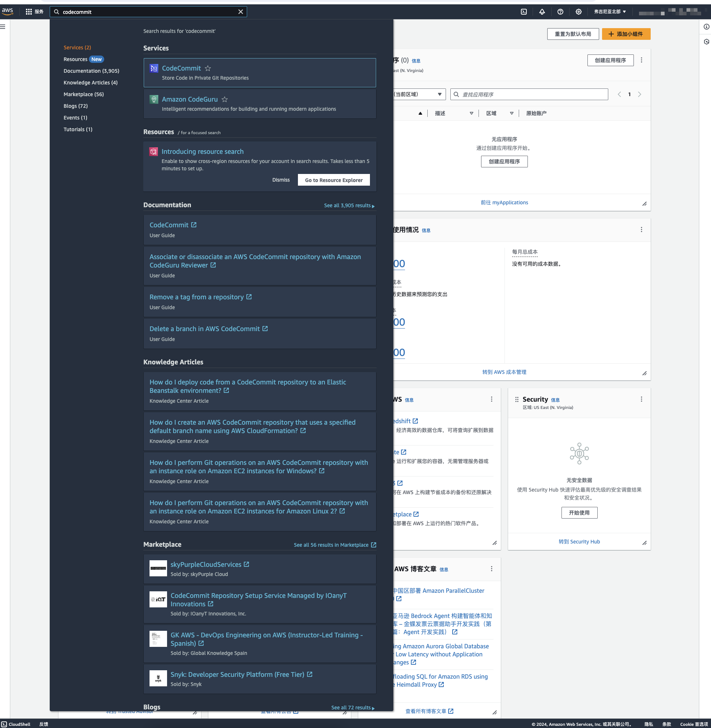Click Go to Resource Explorer button
The height and width of the screenshot is (728, 711).
tap(333, 180)
